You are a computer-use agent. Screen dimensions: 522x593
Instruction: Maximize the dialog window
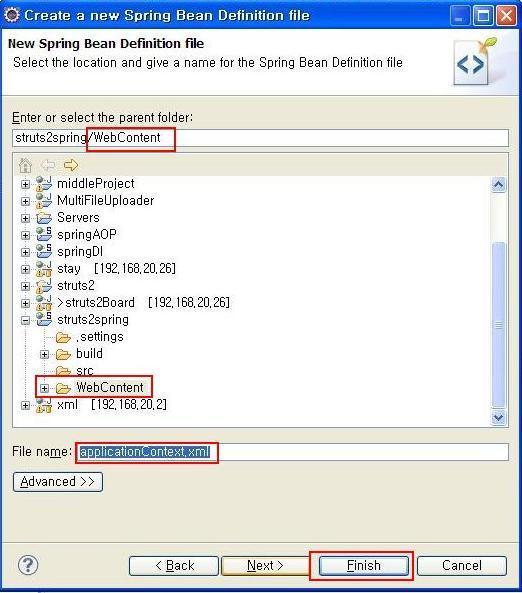click(483, 16)
